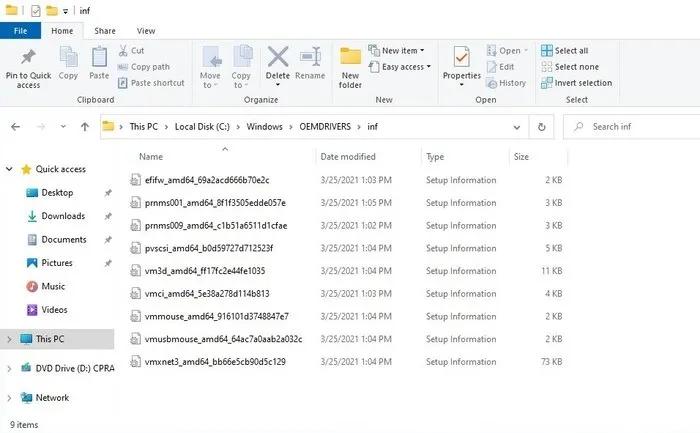Viewport: 700px width, 433px height.
Task: Sort by Date modified column header
Action: click(x=348, y=157)
